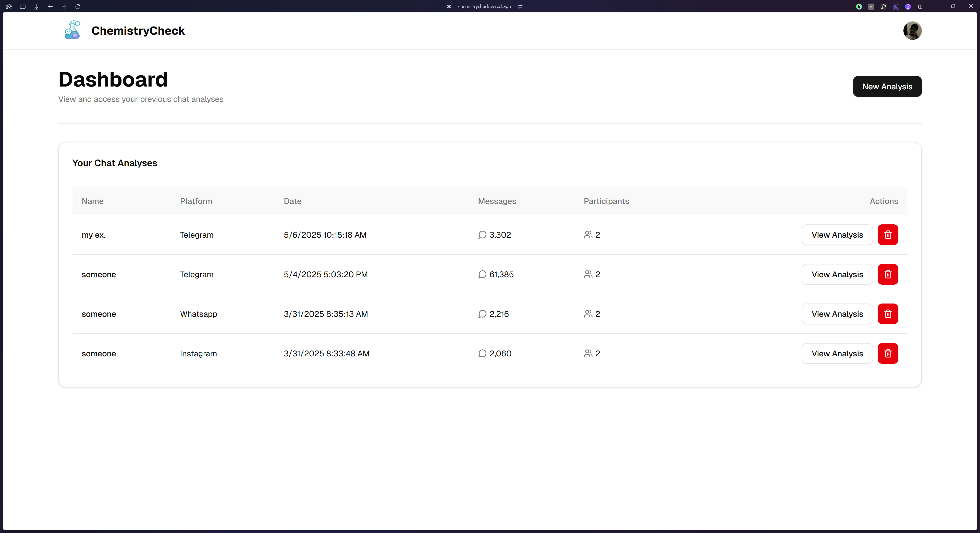Click the ChemistryCheck title link
The height and width of the screenshot is (533, 980).
(x=138, y=30)
